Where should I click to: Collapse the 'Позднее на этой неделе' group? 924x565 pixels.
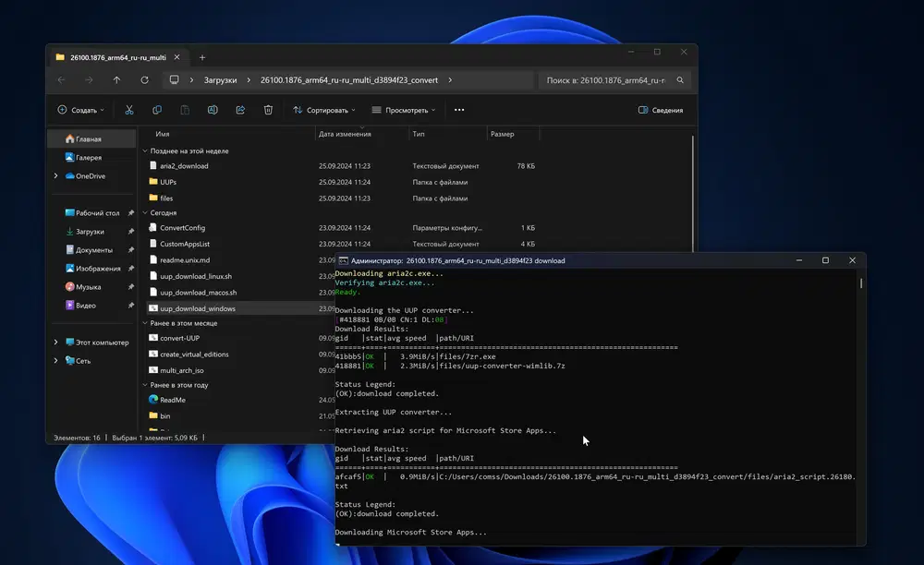click(x=145, y=150)
